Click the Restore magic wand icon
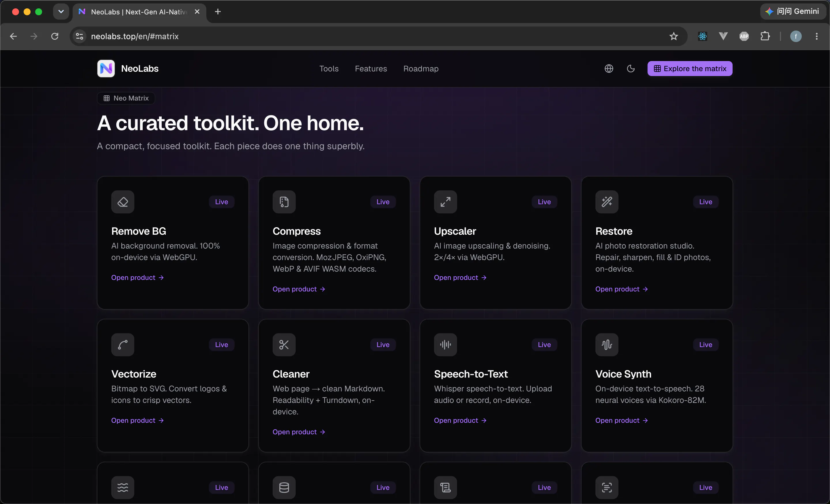The image size is (830, 504). coord(607,202)
